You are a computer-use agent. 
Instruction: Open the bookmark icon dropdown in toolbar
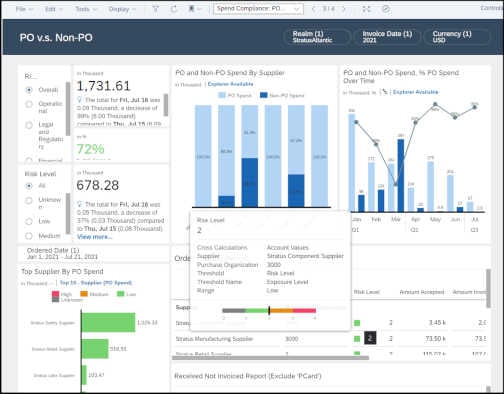click(195, 9)
